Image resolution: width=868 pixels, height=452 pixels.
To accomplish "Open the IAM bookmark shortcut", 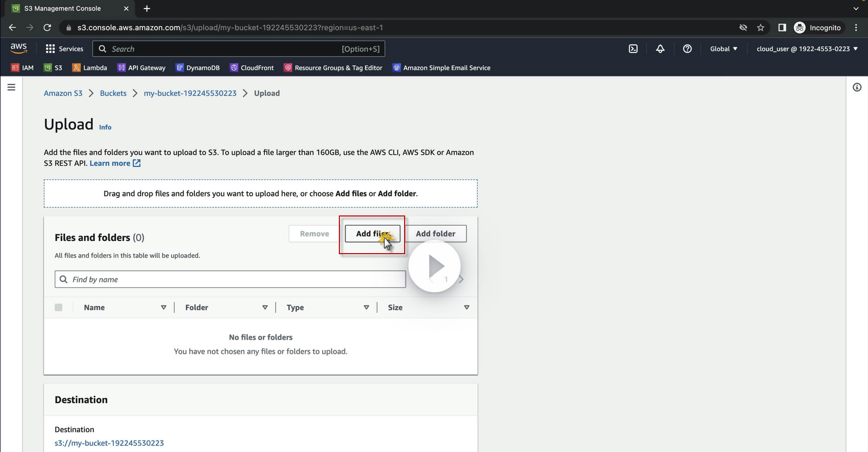I will click(23, 68).
